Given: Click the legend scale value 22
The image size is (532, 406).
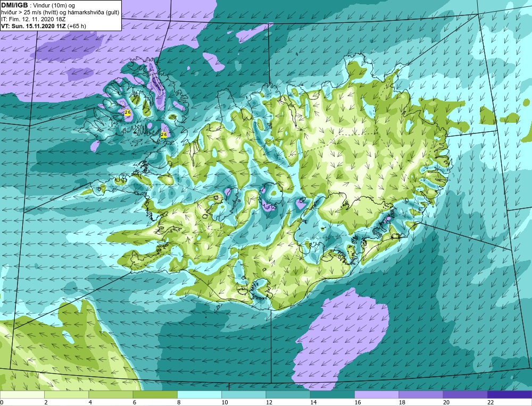Looking at the screenshot, I should [491, 402].
